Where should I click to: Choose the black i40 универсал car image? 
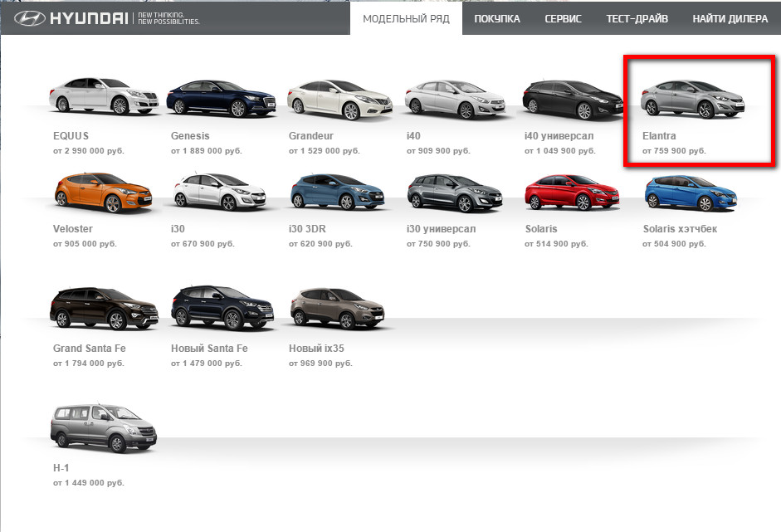click(x=573, y=100)
